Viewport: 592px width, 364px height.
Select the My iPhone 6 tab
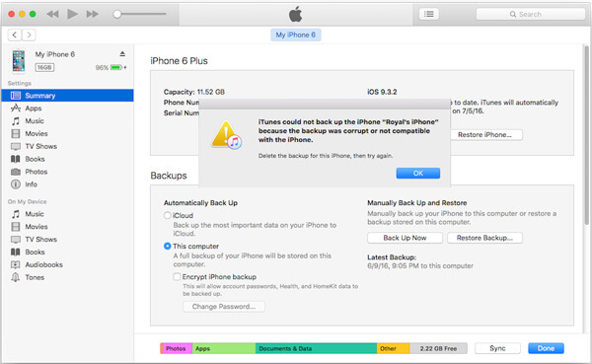tap(296, 35)
